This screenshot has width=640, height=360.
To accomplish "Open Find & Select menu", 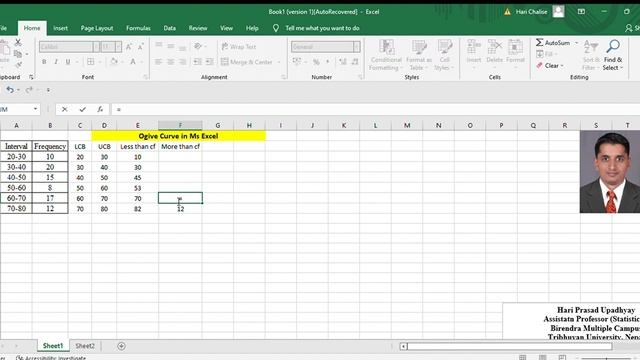I will [613, 55].
